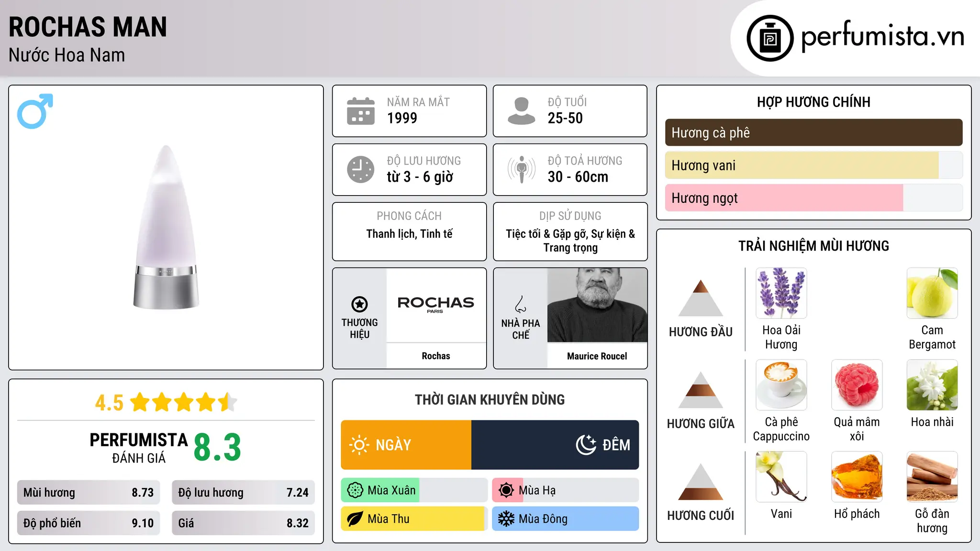Click the clock icon beside Độ lưu hương
This screenshot has width=980, height=551.
click(x=361, y=169)
